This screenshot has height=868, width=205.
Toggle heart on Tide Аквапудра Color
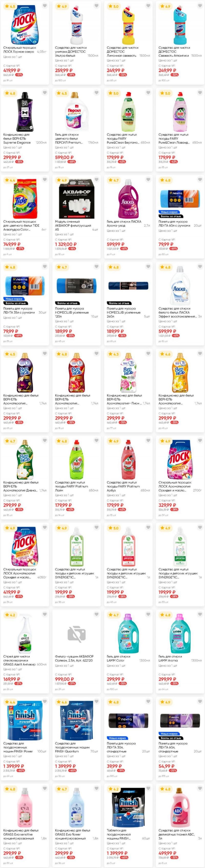(x=45, y=180)
